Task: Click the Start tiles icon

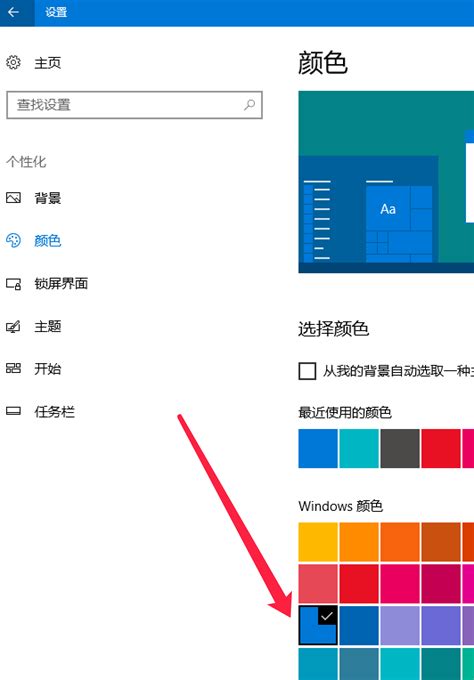Action: point(13,369)
